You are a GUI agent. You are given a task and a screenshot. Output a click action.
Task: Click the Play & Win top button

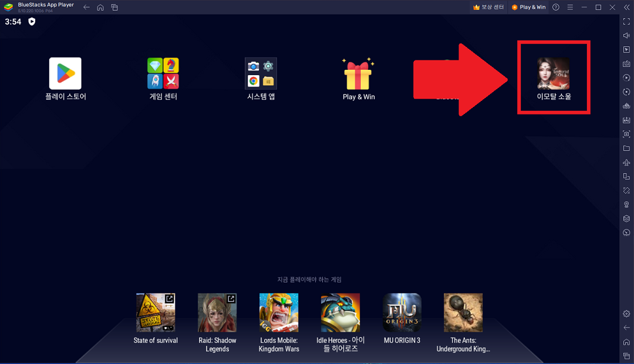point(528,7)
